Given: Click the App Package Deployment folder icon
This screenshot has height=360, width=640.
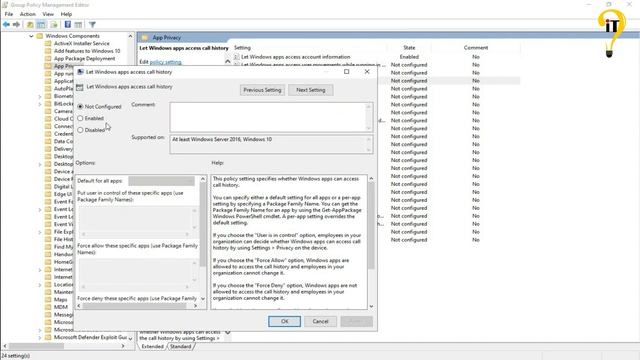Looking at the screenshot, I should [48, 58].
